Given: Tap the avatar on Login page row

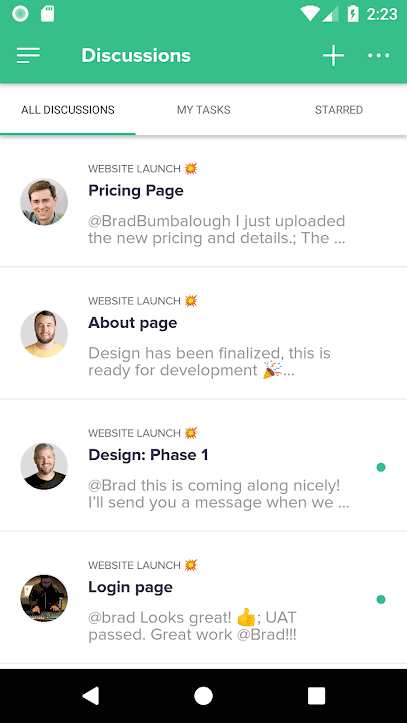Looking at the screenshot, I should (x=44, y=599).
